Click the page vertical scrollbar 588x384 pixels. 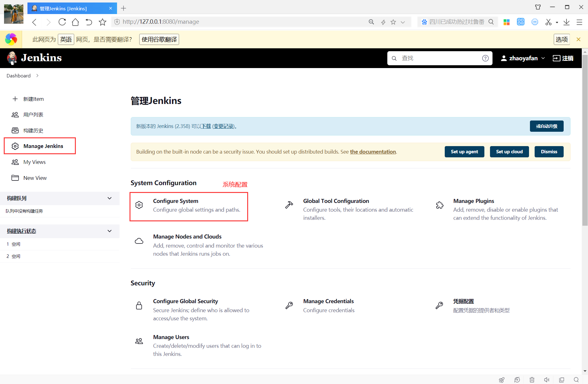[x=585, y=140]
